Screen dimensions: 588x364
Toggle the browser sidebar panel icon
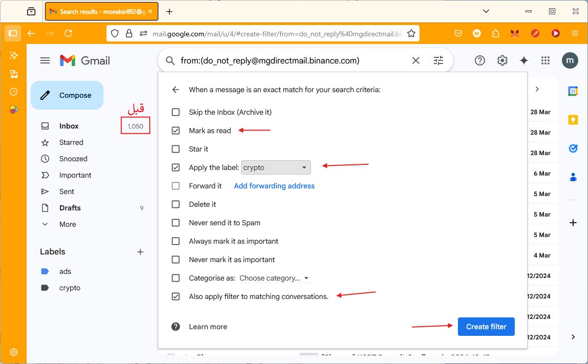click(x=13, y=33)
